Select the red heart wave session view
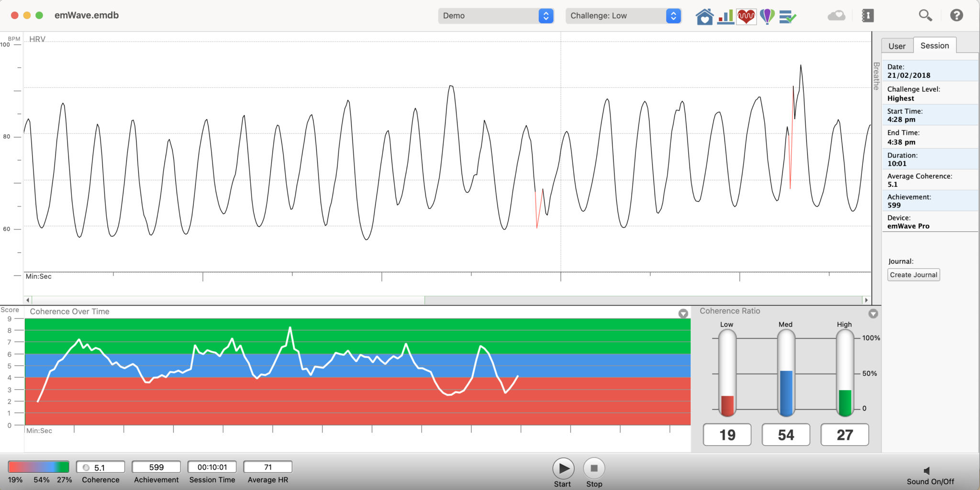 [746, 16]
